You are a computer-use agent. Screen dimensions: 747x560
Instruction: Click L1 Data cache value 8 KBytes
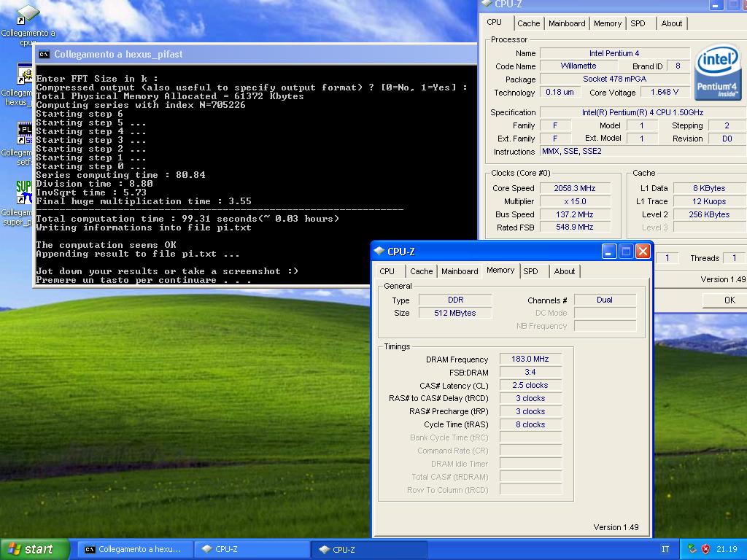tap(709, 188)
